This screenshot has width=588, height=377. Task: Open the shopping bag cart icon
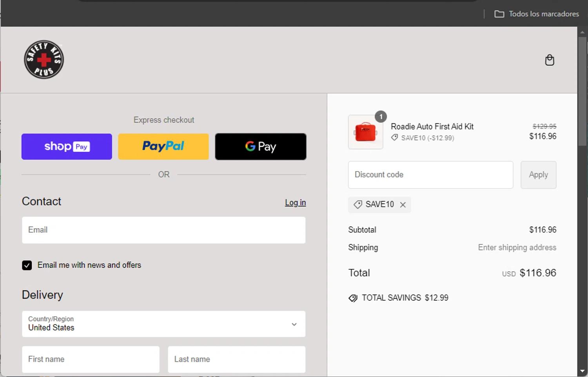[550, 60]
